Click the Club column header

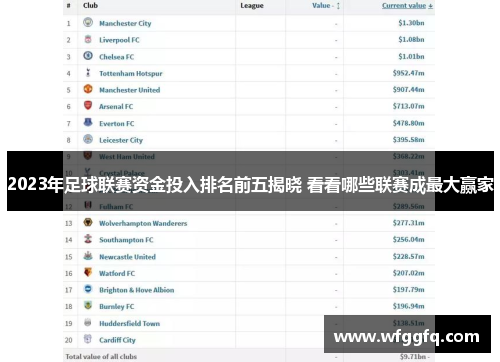pyautogui.click(x=90, y=5)
